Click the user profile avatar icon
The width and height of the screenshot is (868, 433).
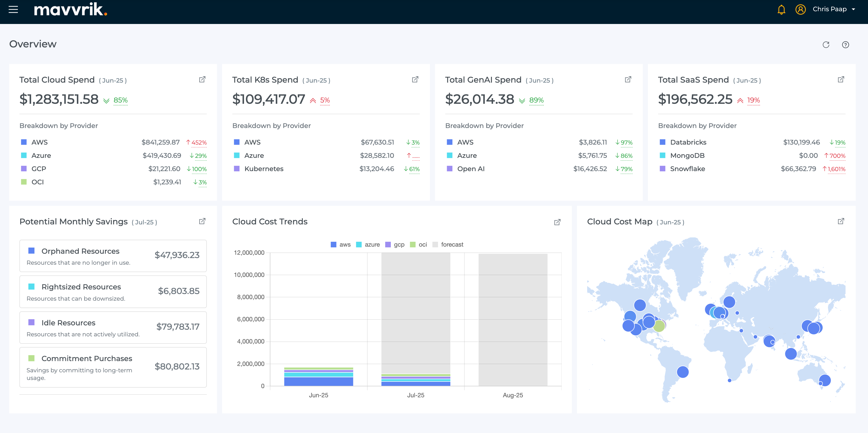click(x=800, y=9)
